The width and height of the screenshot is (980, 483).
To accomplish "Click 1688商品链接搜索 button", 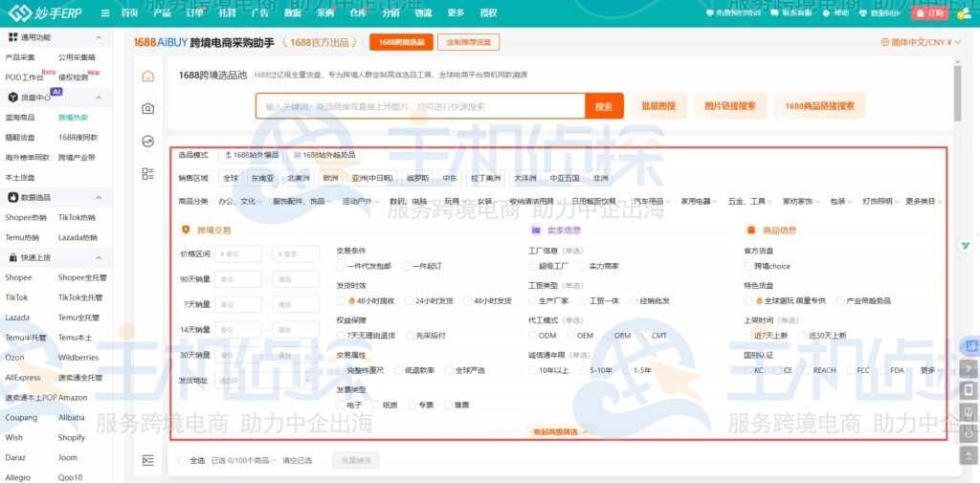I will click(819, 106).
